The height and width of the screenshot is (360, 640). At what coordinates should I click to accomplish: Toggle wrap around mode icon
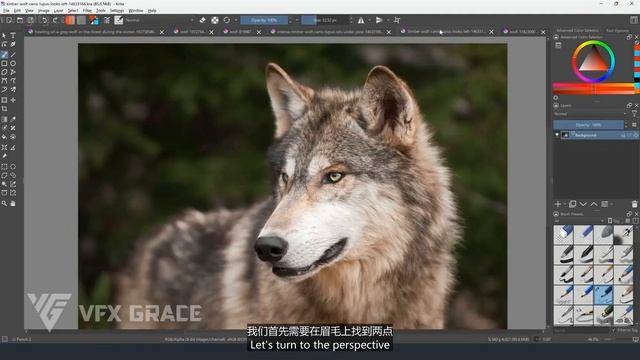pyautogui.click(x=397, y=20)
